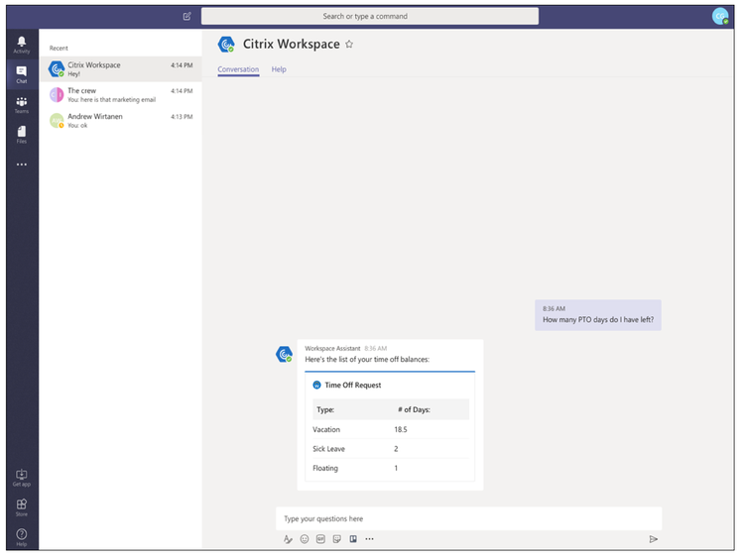Viewport: 744px width, 560px height.
Task: Click the Floating row in table
Action: coord(391,468)
